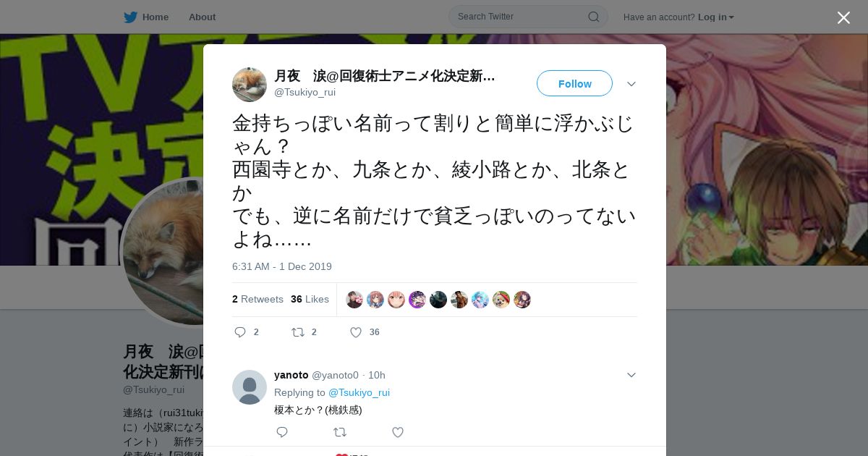Open the @Tsukiyo_rui reply-to link

point(359,392)
